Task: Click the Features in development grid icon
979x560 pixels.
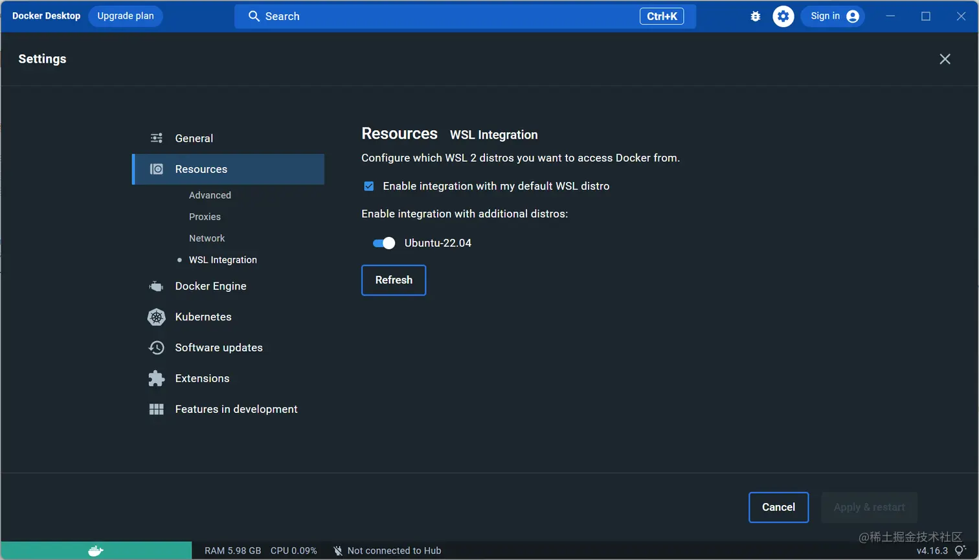Action: click(x=157, y=409)
